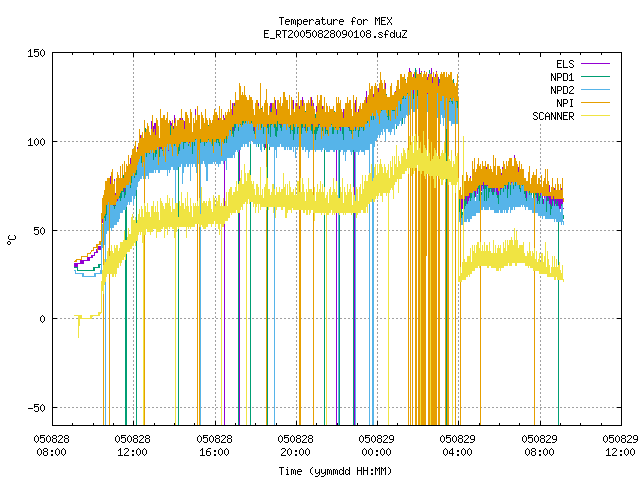Click the SCANNER legend label
This screenshot has height=480, width=640.
[553, 116]
